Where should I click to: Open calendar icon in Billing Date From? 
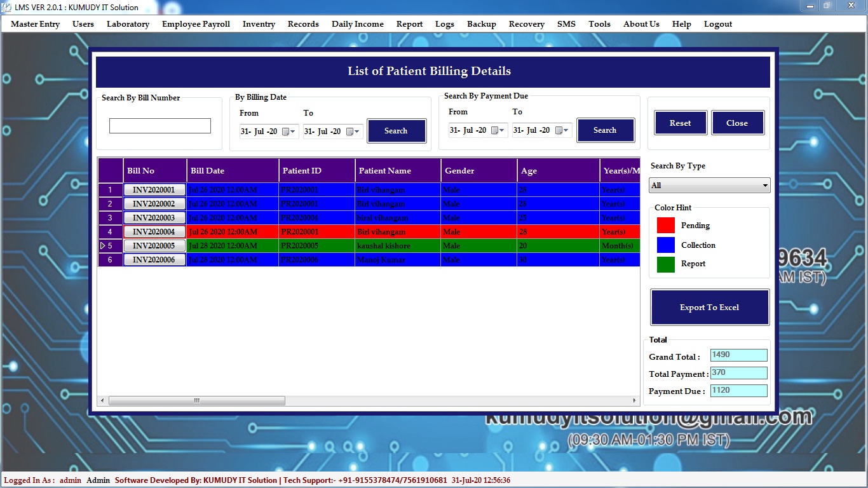[x=285, y=132]
